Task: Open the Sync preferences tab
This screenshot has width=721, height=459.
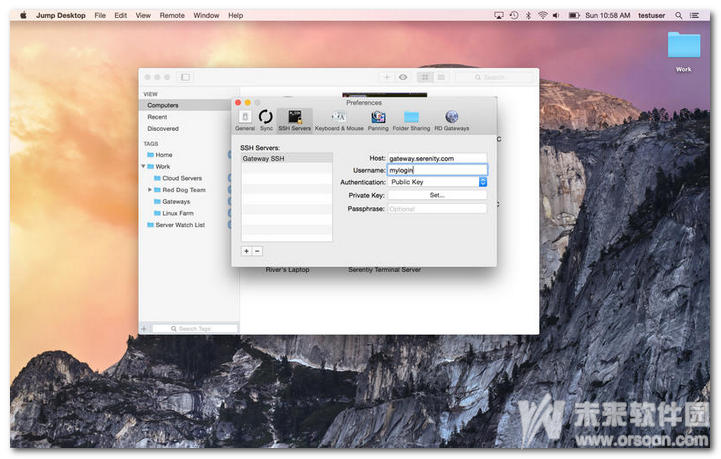Action: click(x=266, y=120)
